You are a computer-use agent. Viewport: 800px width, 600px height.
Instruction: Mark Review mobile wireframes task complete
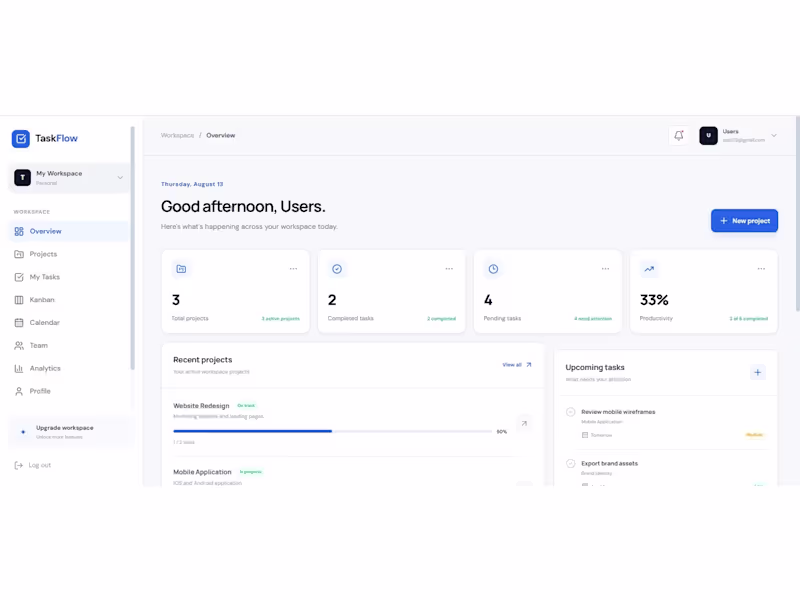pyautogui.click(x=570, y=412)
